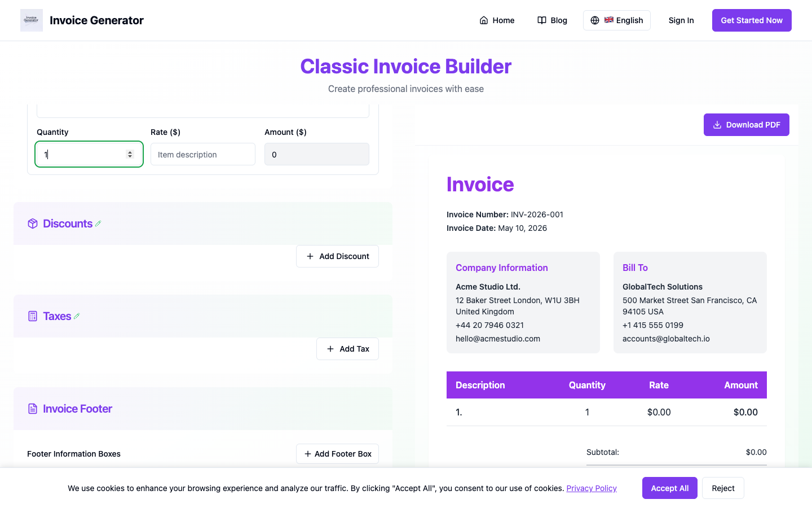
Task: Edit Taxes title via pencil icon
Action: tap(77, 316)
